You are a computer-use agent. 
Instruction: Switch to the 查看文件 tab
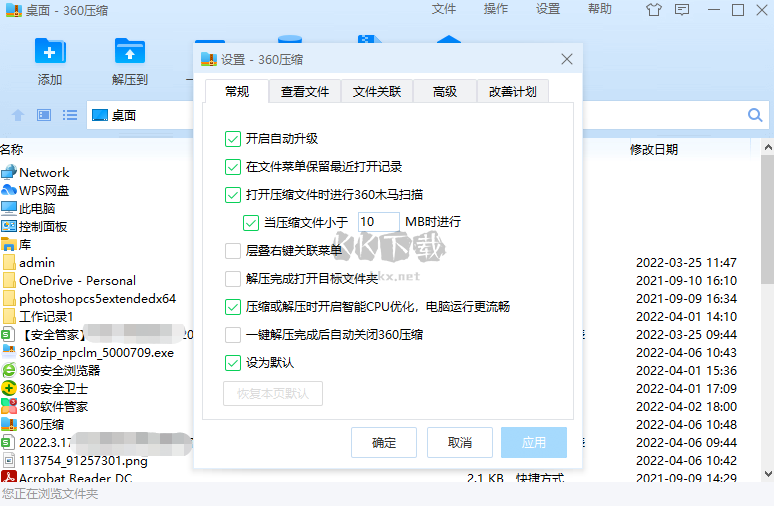pyautogui.click(x=305, y=91)
